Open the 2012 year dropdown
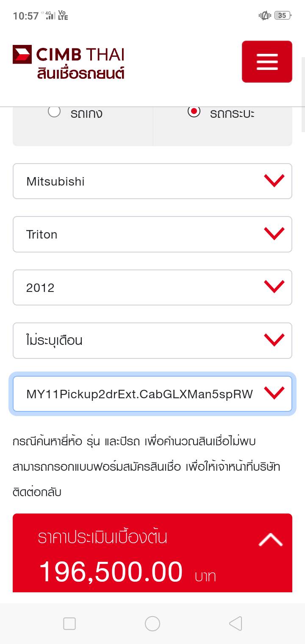Viewport: 305px width, 644px height. tap(152, 288)
